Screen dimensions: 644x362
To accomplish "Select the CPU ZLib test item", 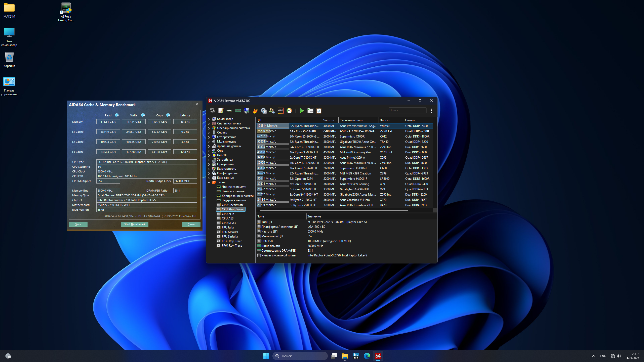I will [x=228, y=214].
